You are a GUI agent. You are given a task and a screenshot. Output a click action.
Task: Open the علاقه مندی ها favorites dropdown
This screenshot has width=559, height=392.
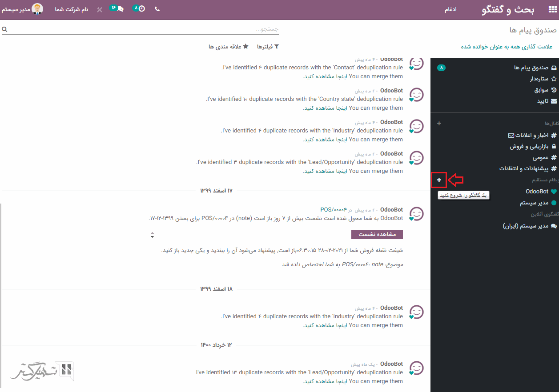(x=229, y=46)
